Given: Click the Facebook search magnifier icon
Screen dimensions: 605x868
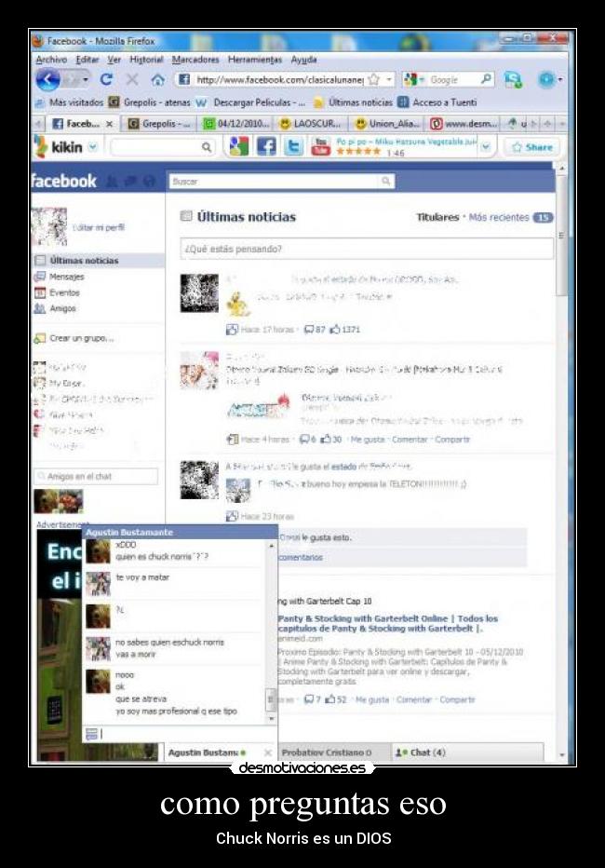Looking at the screenshot, I should click(385, 182).
